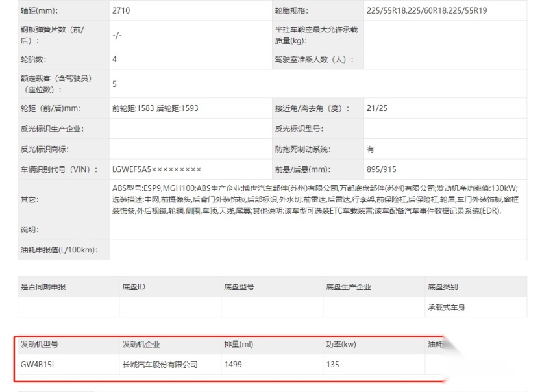Select rated passenger value 5
553x392 pixels.
pos(114,84)
